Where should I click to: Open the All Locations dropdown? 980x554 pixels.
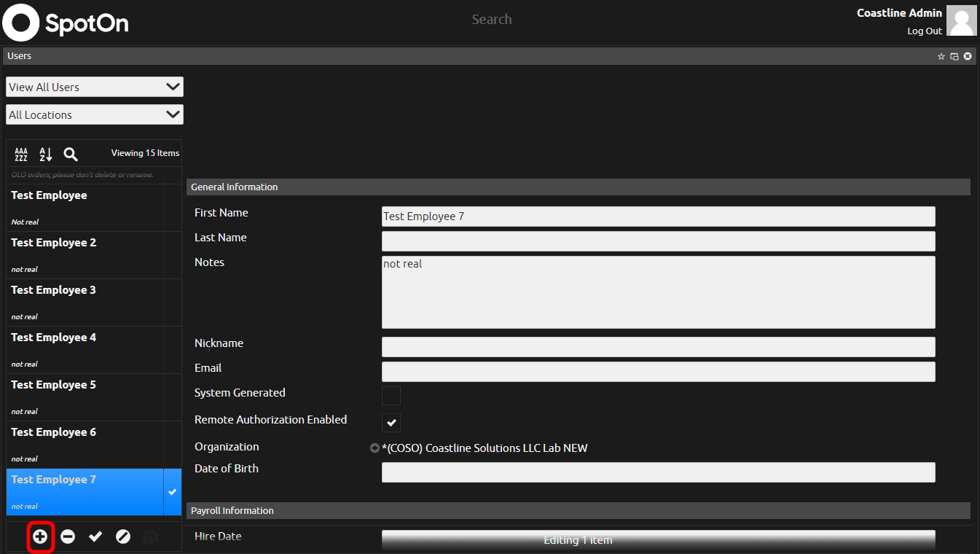(x=95, y=114)
